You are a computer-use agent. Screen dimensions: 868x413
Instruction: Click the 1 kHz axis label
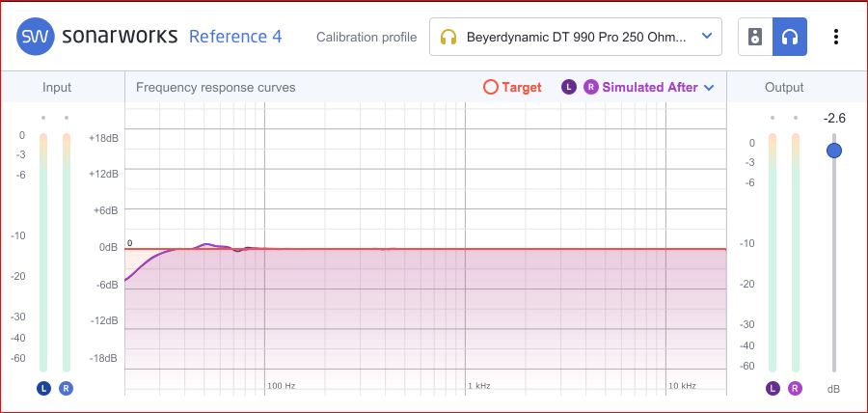[479, 386]
